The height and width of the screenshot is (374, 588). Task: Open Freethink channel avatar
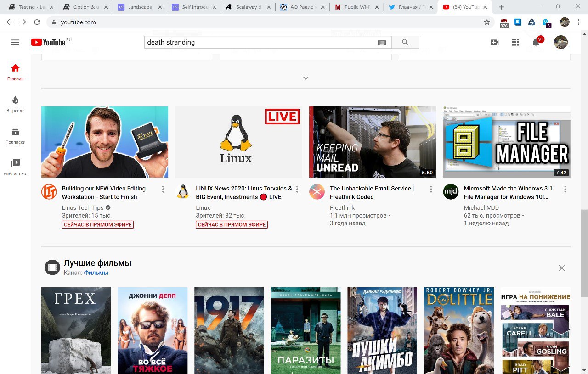[x=317, y=192]
